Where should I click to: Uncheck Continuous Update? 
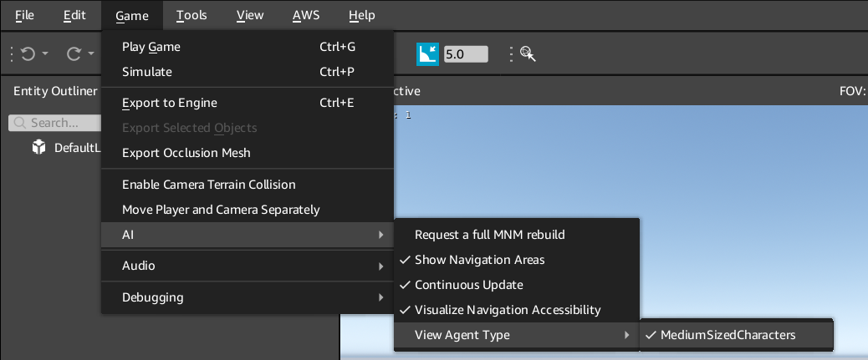(517, 285)
